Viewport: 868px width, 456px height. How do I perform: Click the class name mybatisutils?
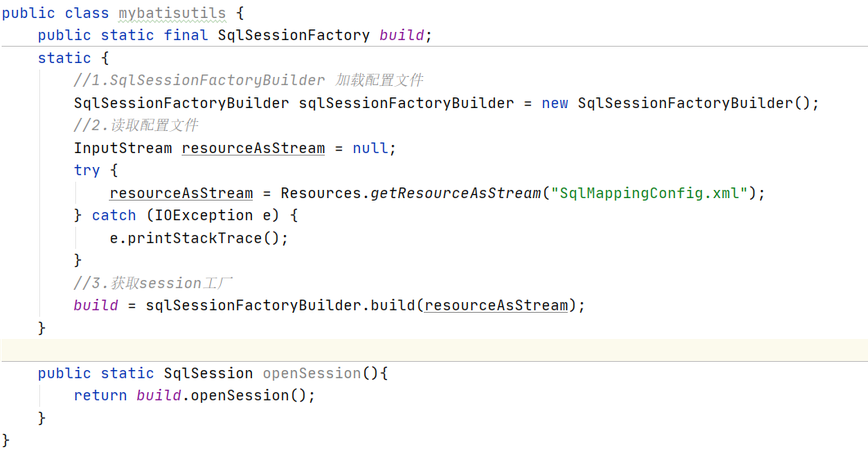(172, 13)
